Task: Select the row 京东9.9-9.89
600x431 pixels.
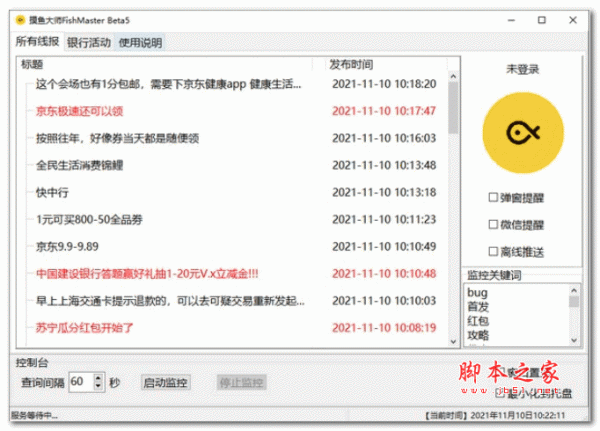Action: click(x=236, y=247)
